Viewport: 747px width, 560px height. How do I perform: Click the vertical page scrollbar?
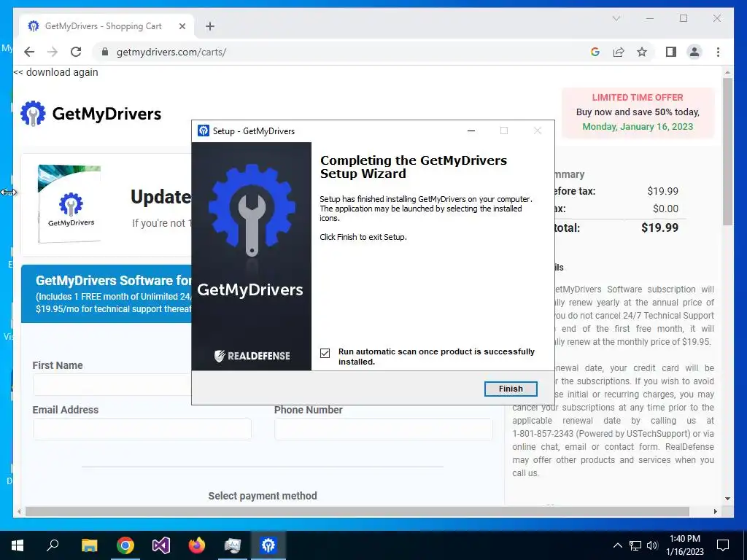pyautogui.click(x=727, y=152)
